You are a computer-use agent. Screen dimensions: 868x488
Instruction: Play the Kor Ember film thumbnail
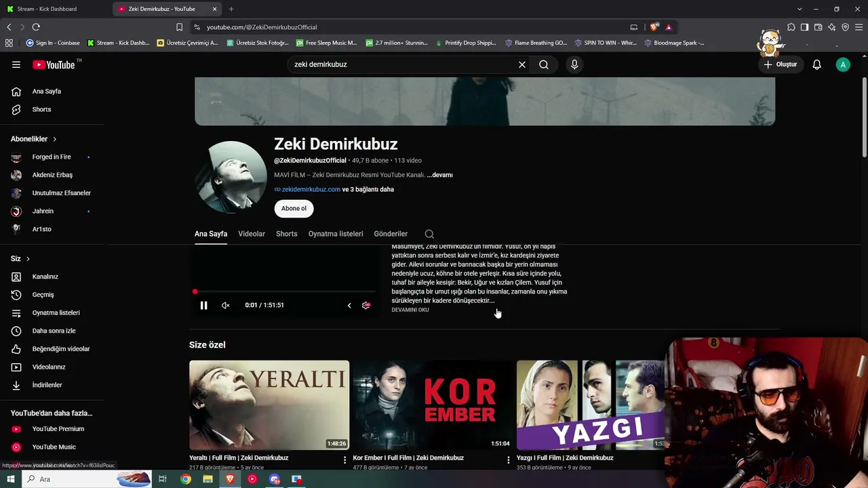[433, 405]
